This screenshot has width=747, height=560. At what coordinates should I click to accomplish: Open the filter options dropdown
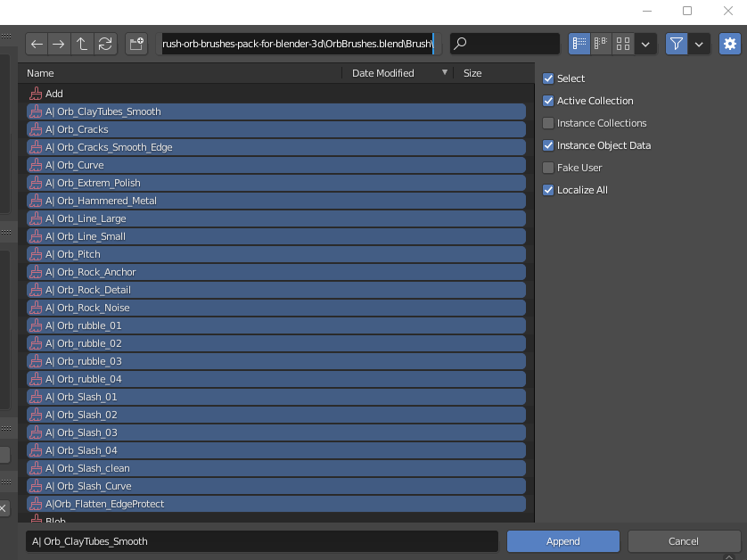(x=700, y=44)
